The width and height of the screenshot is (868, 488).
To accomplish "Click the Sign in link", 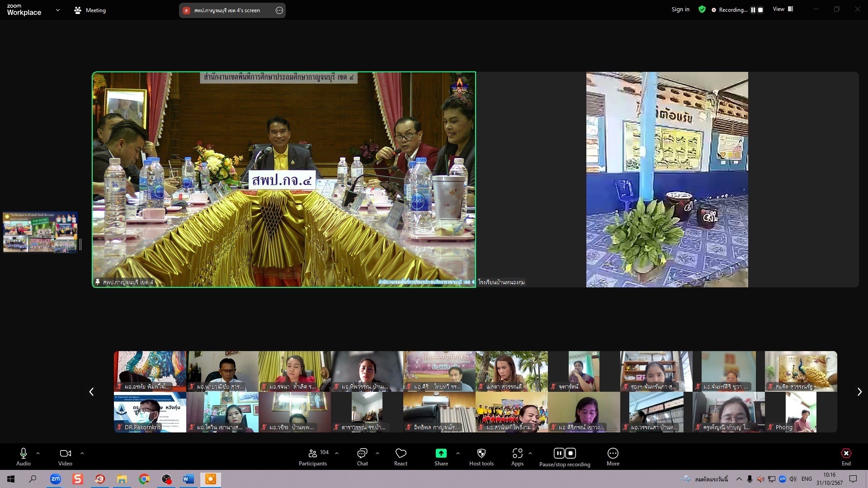I will click(x=680, y=9).
